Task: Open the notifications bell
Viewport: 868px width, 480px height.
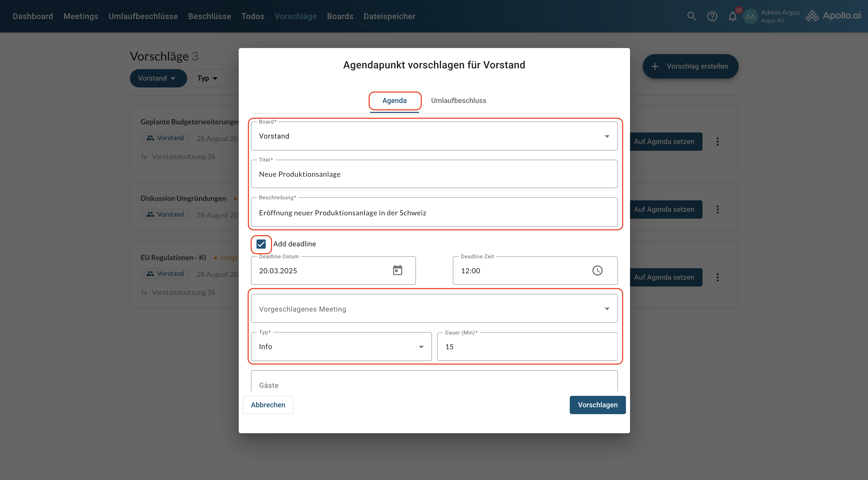Action: (732, 16)
